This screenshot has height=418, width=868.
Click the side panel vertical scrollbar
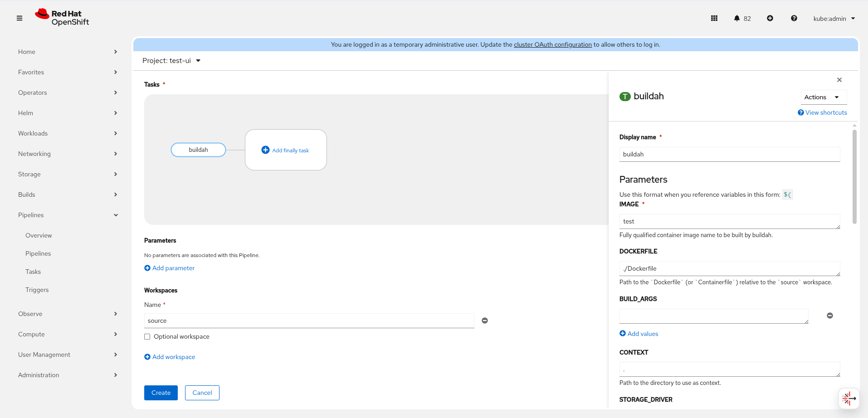[854, 177]
